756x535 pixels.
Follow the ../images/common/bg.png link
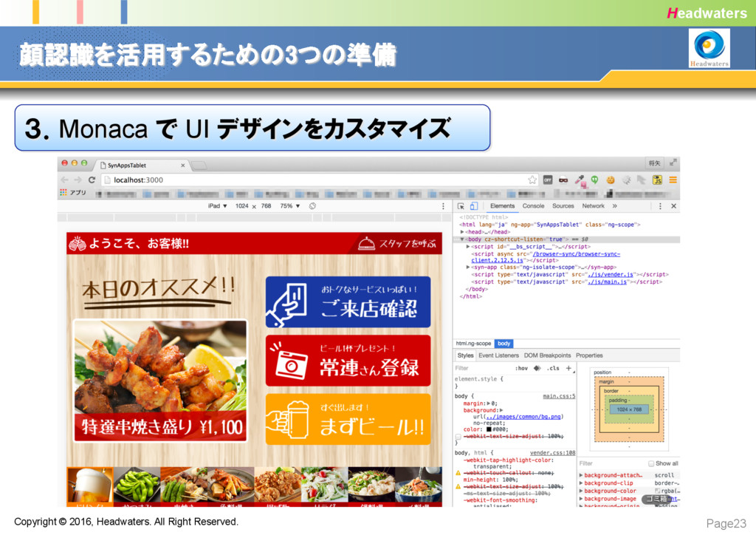[523, 417]
